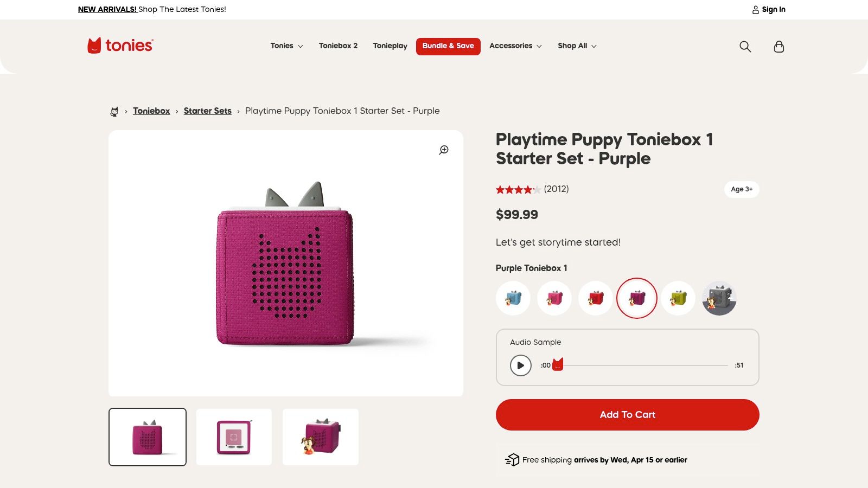Click the Tonies logo to go home
Image resolution: width=868 pixels, height=488 pixels.
pos(119,46)
